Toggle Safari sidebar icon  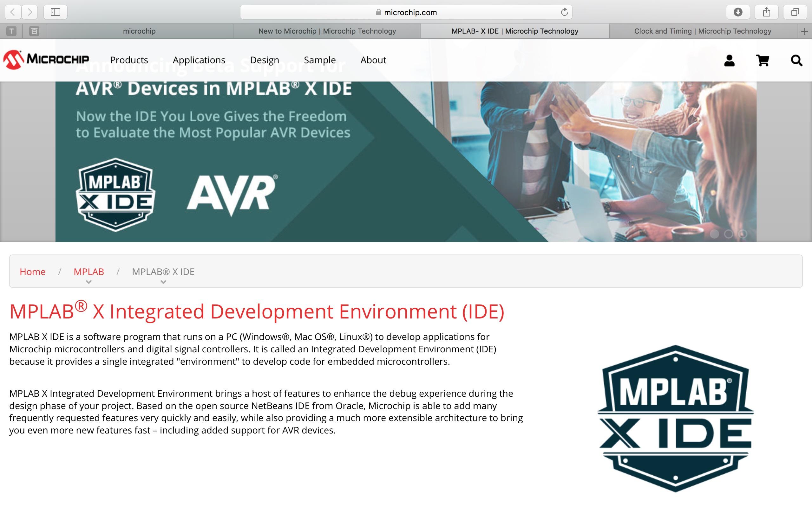click(x=56, y=12)
